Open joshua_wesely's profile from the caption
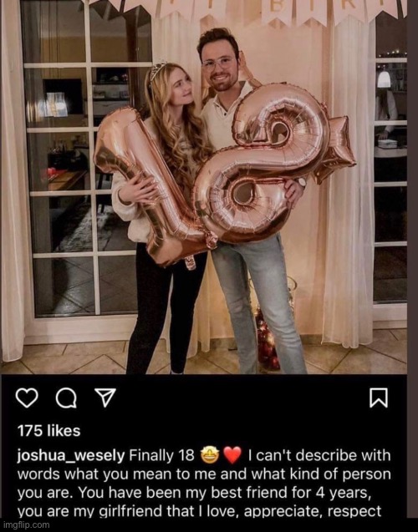Screen dimensions: 418x532 click(71, 456)
